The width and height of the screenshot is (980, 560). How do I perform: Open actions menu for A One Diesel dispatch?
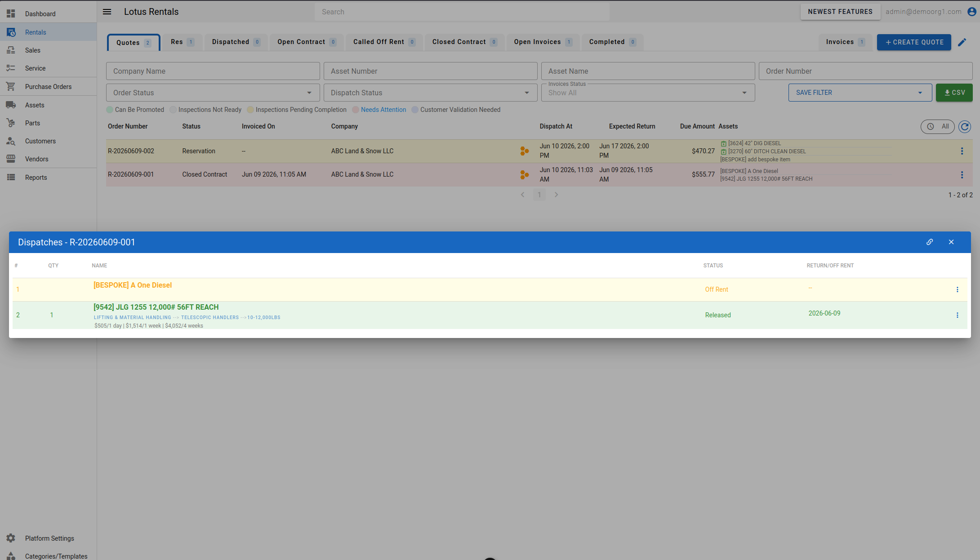(x=958, y=290)
